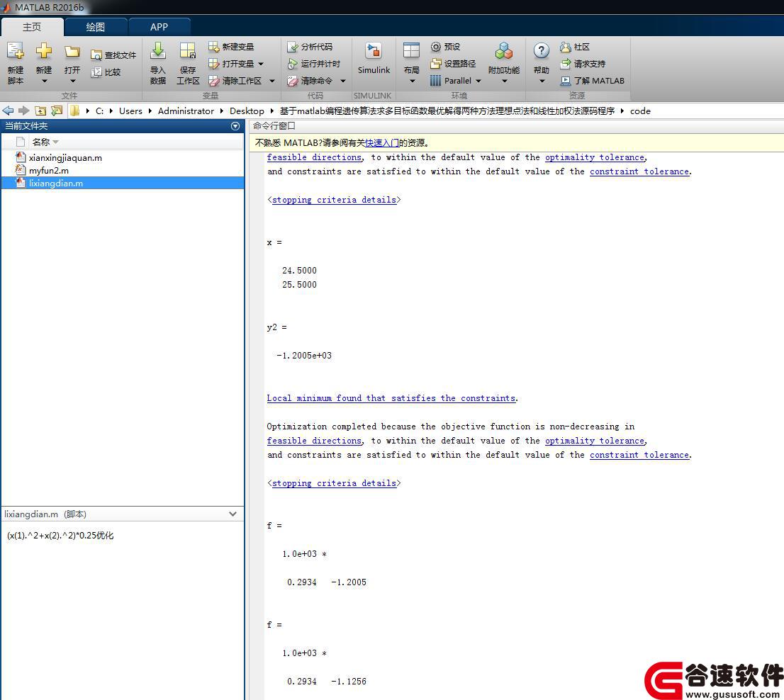Click Run and Time (运行并计时)
Viewport: 784px width, 700px height.
click(x=313, y=64)
